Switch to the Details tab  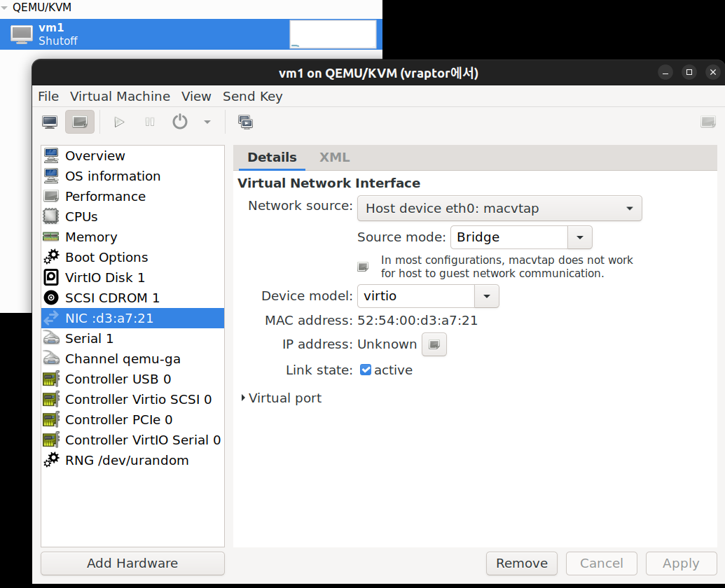point(272,157)
